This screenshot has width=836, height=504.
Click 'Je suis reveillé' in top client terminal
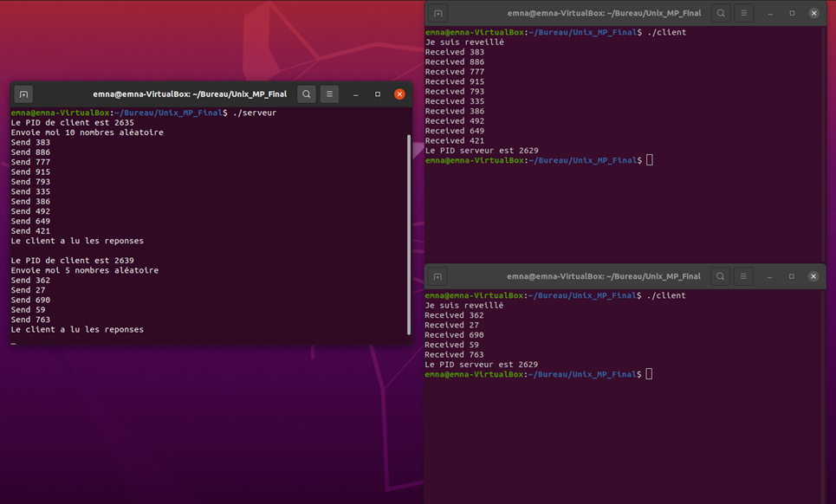[x=464, y=42]
